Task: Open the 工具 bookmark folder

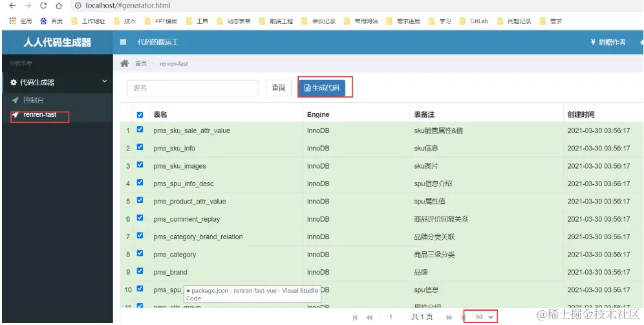Action: (x=197, y=21)
